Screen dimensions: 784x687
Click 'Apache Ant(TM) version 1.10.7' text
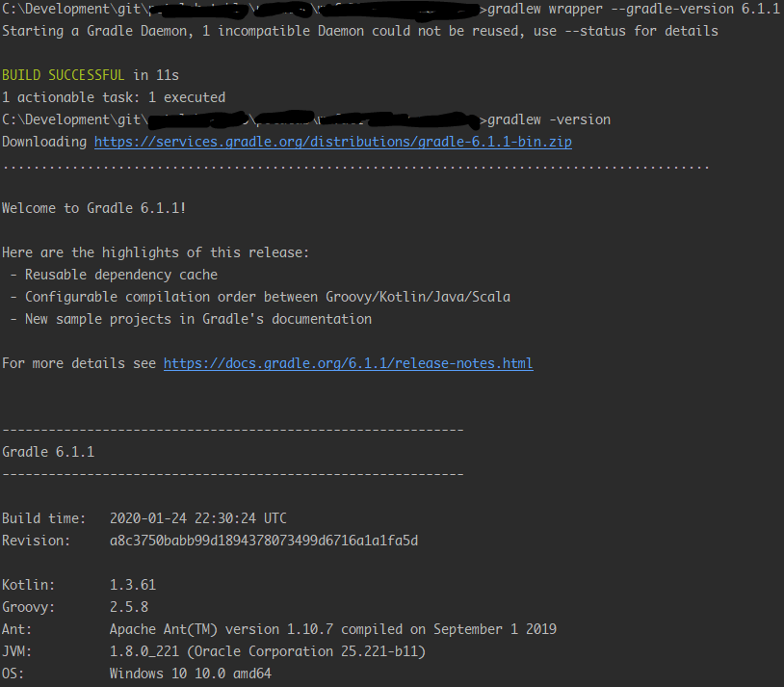point(221,629)
